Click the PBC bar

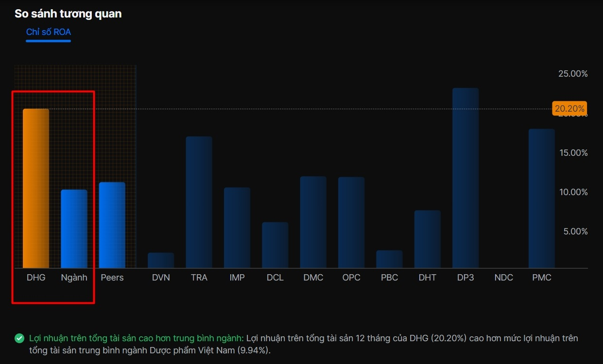389,259
